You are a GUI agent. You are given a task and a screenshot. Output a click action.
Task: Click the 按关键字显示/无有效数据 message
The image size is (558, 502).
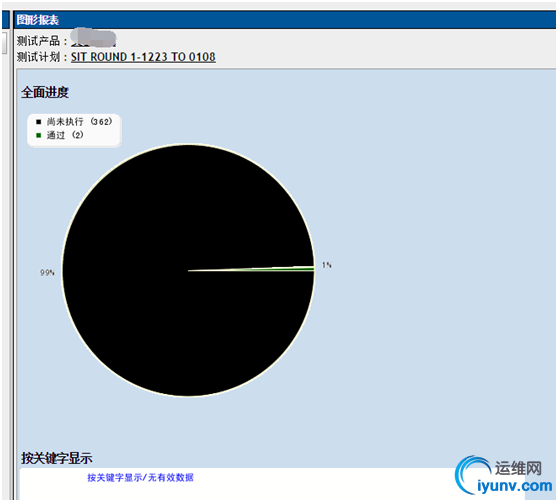click(141, 477)
